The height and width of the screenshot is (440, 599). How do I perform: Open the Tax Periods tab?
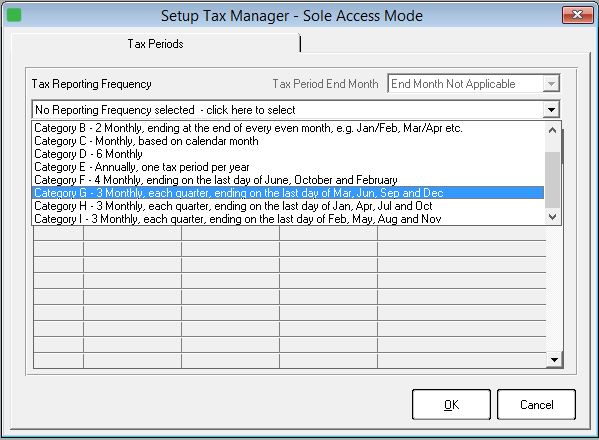coord(155,44)
